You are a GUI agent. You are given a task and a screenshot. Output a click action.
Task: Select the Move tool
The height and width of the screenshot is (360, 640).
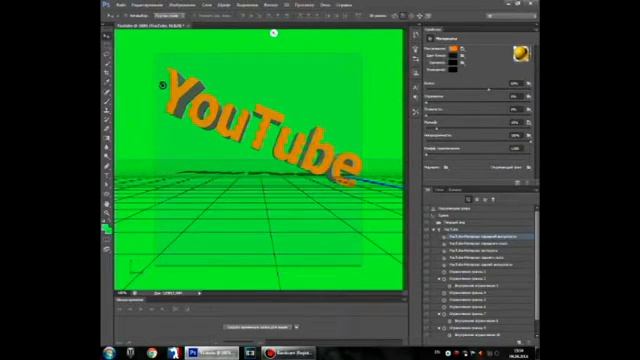click(x=107, y=37)
